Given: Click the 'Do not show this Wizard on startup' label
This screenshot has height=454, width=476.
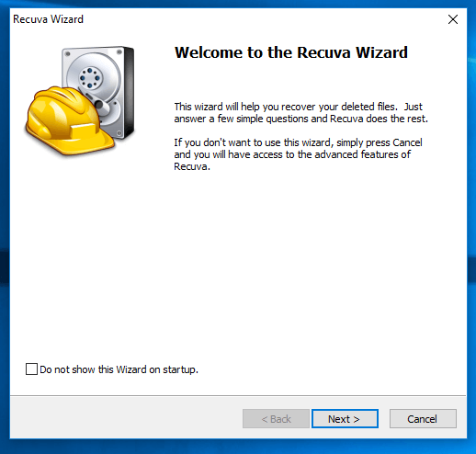Looking at the screenshot, I should pos(119,369).
